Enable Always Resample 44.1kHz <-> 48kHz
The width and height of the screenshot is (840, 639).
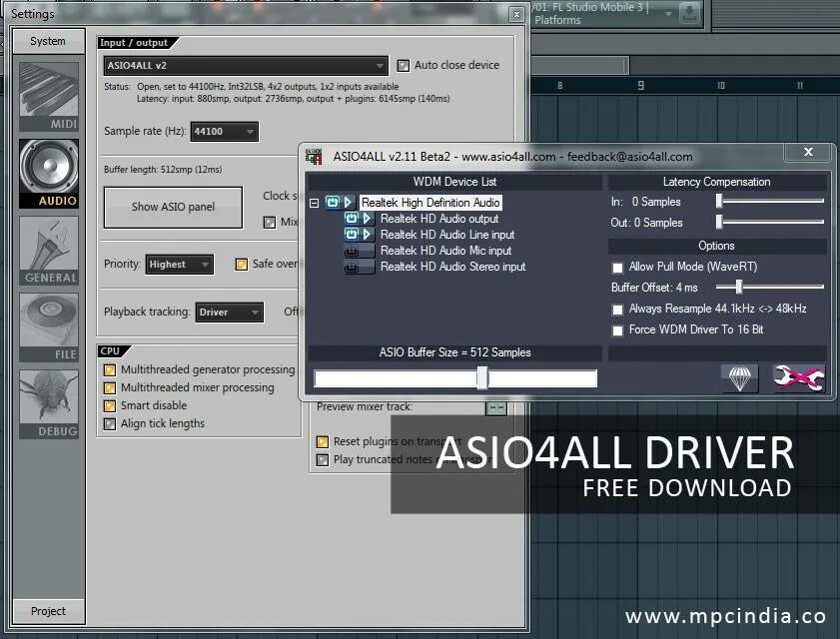pos(617,310)
